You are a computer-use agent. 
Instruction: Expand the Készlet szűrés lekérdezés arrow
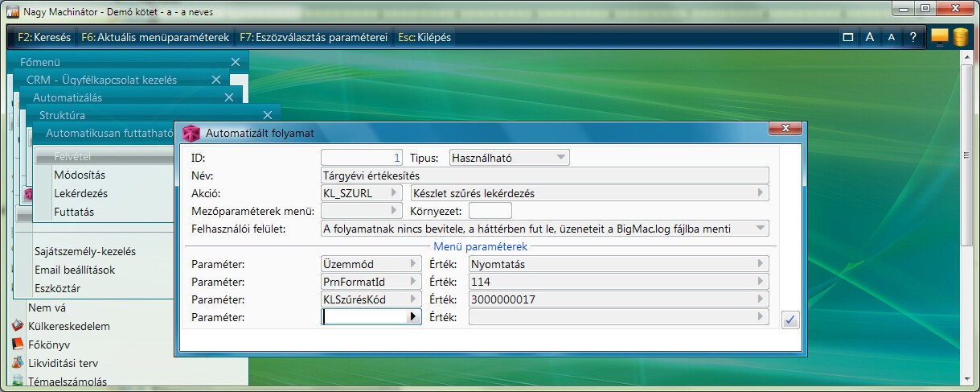coord(761,193)
